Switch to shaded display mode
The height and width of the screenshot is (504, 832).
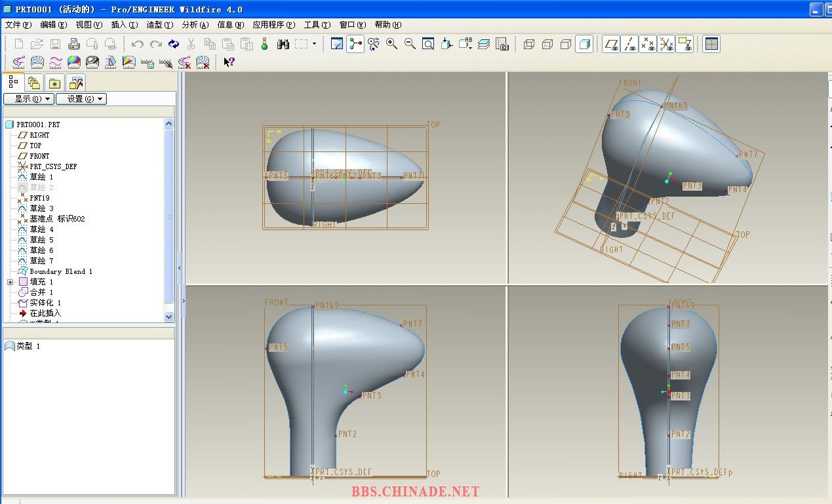pos(584,44)
